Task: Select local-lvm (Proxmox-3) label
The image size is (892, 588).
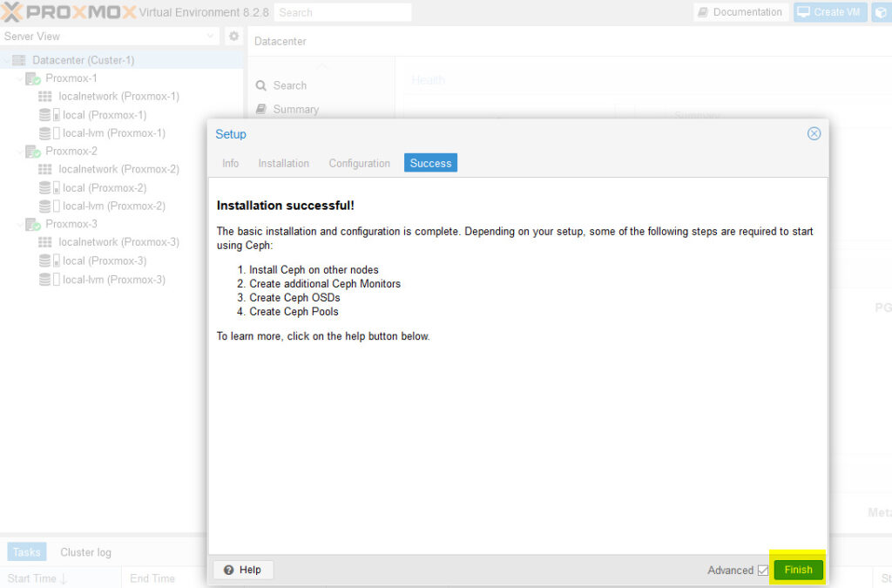Action: coord(114,280)
